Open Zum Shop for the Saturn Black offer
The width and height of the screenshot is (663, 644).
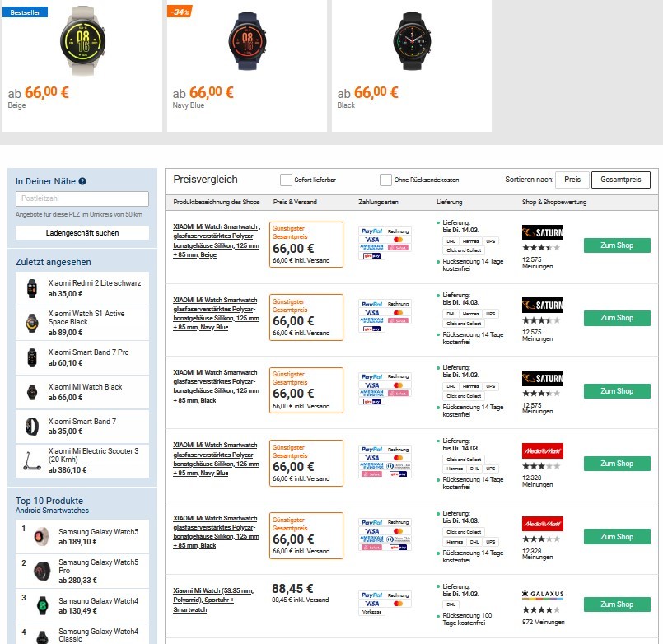pyautogui.click(x=617, y=391)
